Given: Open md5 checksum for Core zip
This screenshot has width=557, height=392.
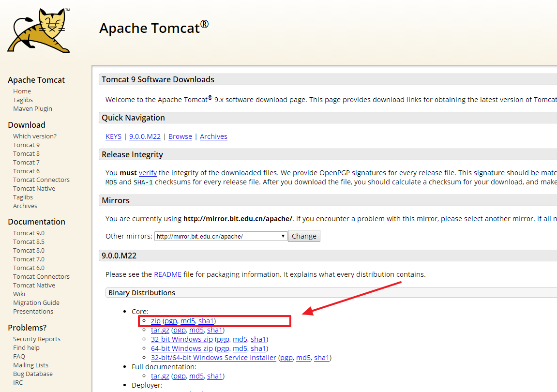Looking at the screenshot, I should click(188, 321).
